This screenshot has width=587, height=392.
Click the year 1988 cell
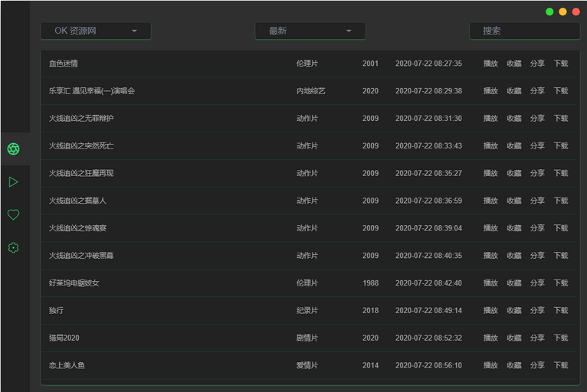(370, 283)
